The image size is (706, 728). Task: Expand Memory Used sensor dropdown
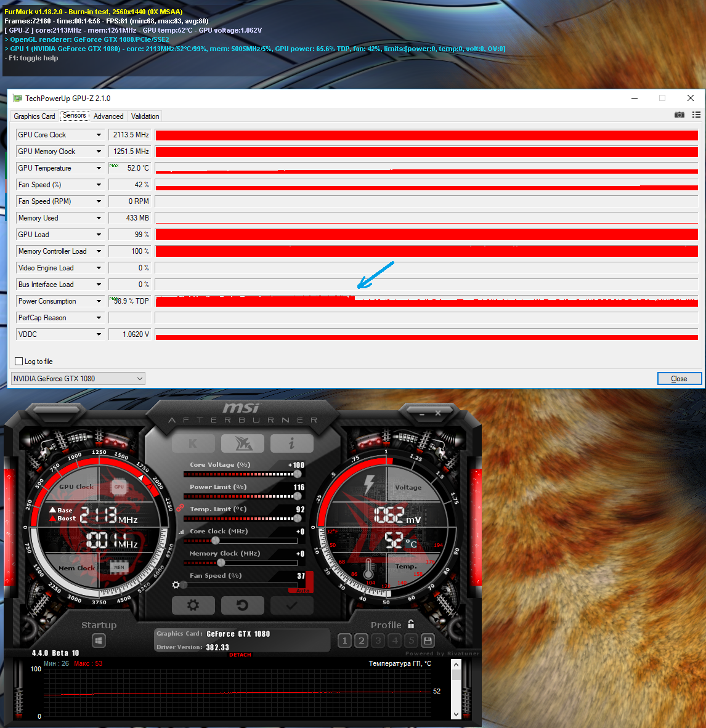pyautogui.click(x=99, y=218)
